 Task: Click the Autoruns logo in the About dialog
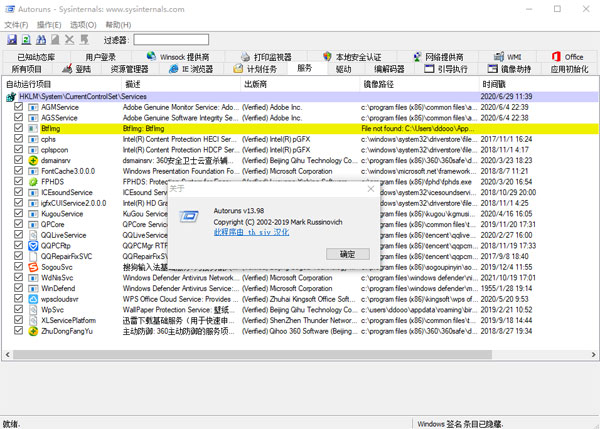189,217
